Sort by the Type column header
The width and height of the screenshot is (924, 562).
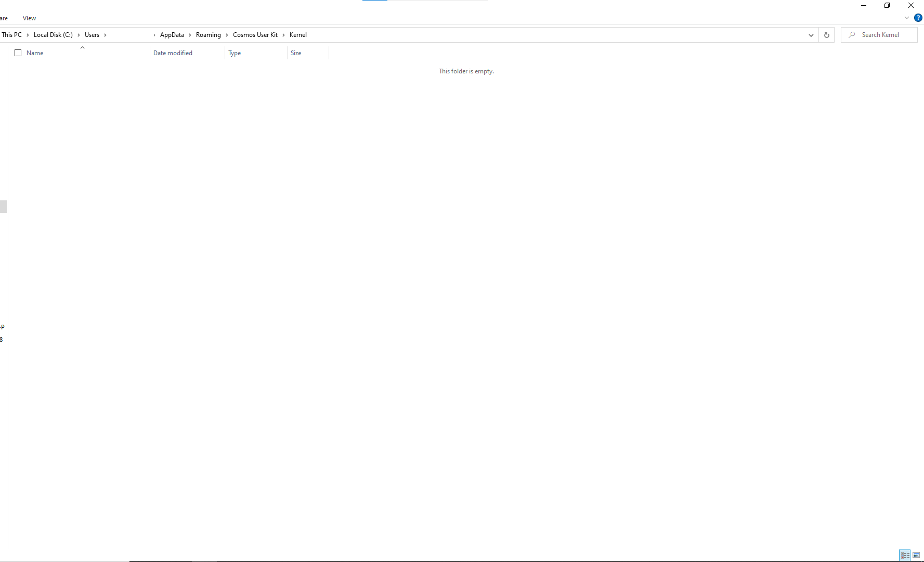[x=235, y=53]
